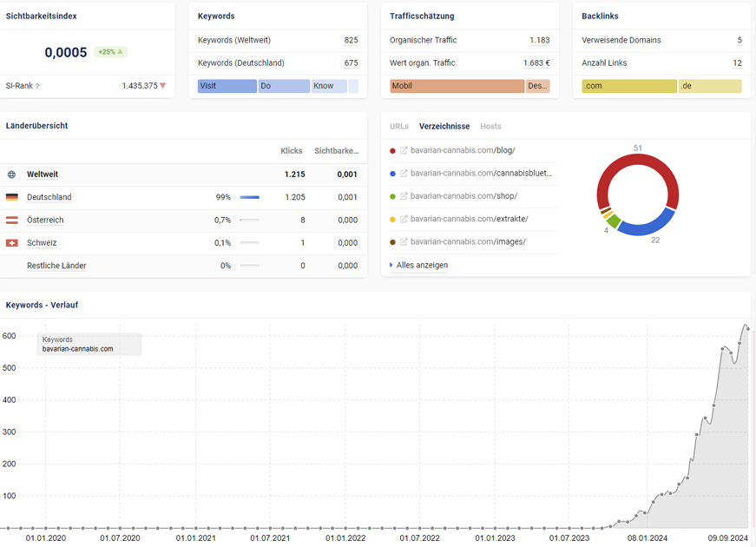Screen dimensions: 756x547
Task: Expand the Alles anzeigen directory list
Action: [421, 266]
